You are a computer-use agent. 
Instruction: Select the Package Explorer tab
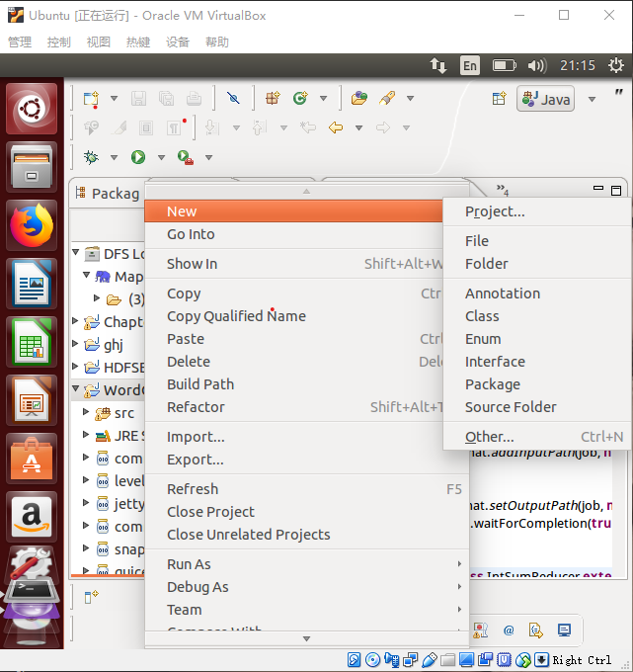coord(108,194)
